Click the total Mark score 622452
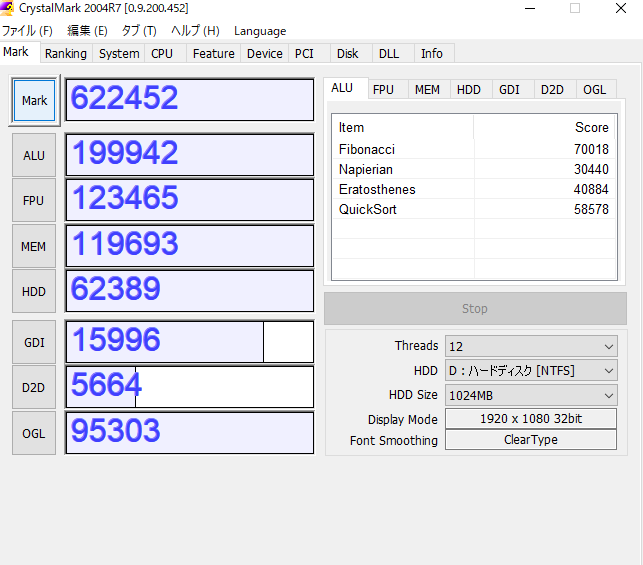This screenshot has height=565, width=643. (x=190, y=100)
